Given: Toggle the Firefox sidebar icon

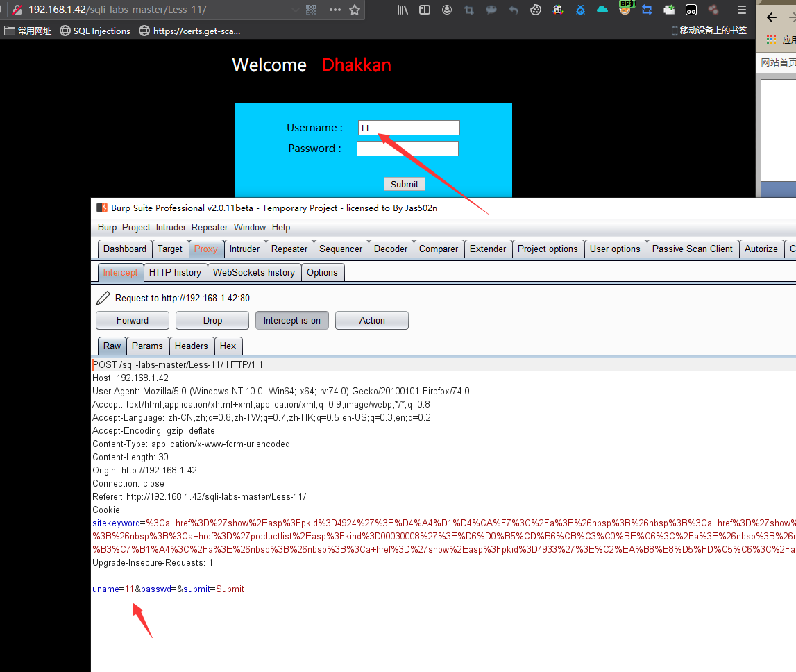Looking at the screenshot, I should 425,10.
